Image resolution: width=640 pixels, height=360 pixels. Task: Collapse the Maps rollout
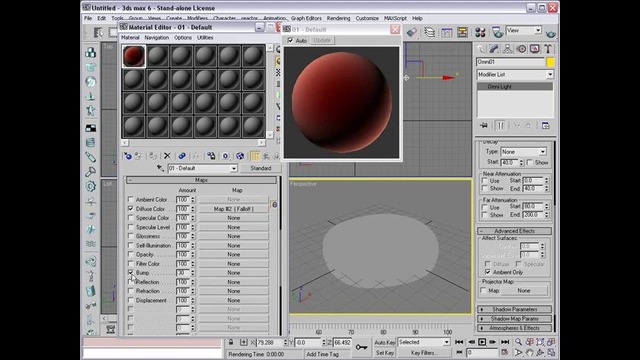[201, 180]
